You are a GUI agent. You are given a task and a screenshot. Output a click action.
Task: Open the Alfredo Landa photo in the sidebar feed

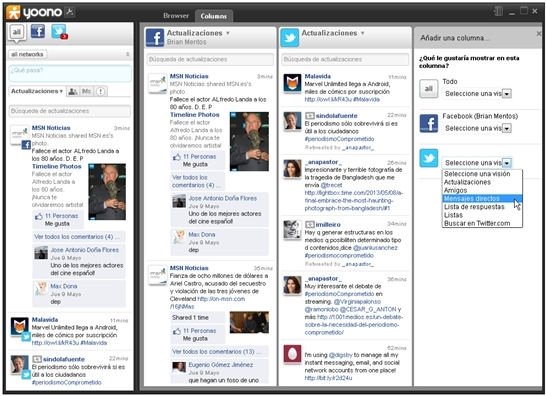(107, 192)
